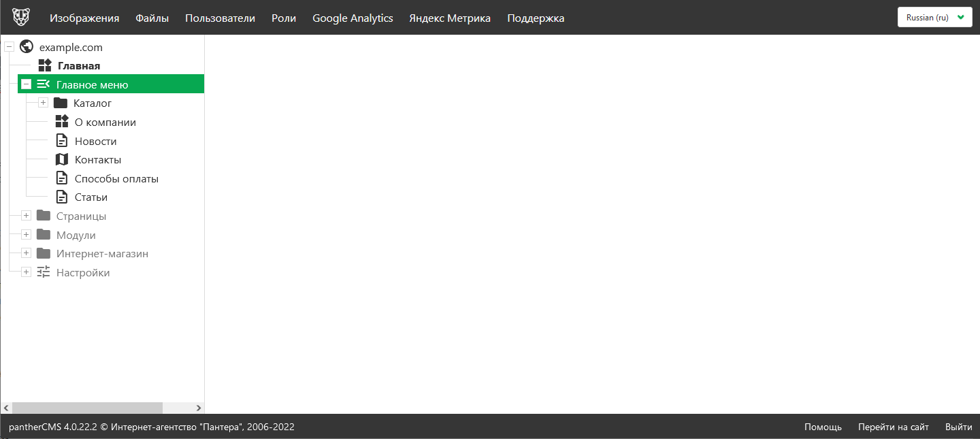Screen dimensions: 980x439
Task: Open the Russian (ru) language dropdown
Action: coord(934,18)
